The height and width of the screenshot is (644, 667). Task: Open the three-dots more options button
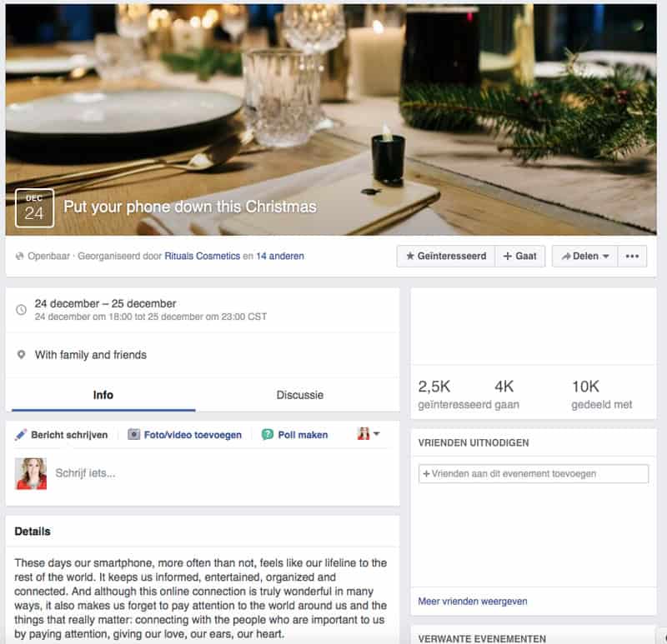(632, 256)
